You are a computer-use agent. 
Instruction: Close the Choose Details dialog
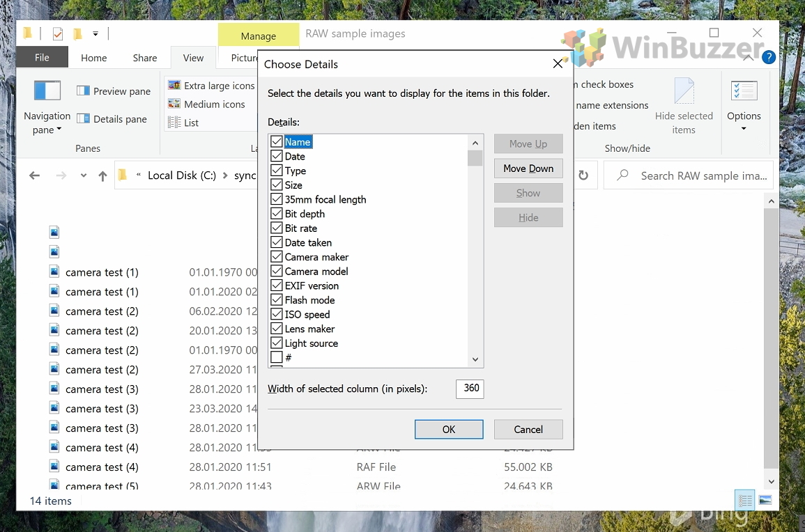[x=558, y=63]
